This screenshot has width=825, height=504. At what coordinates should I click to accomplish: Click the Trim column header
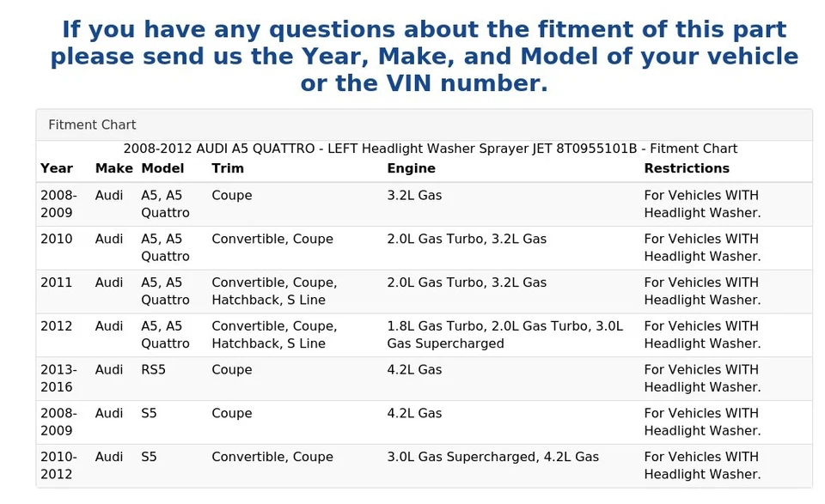(x=228, y=168)
